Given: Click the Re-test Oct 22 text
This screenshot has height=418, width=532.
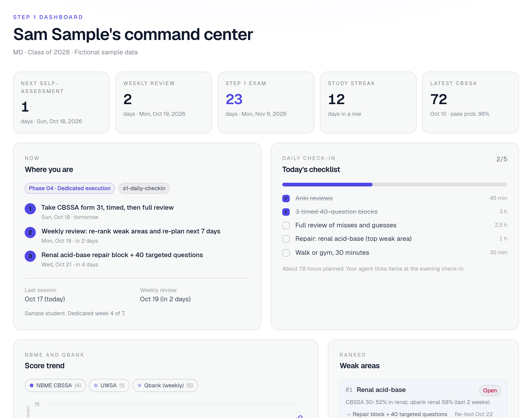Looking at the screenshot, I should coord(474,414).
